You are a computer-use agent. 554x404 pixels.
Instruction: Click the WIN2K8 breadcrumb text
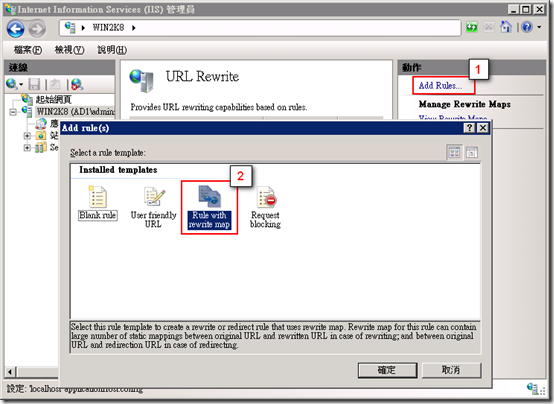coord(108,28)
